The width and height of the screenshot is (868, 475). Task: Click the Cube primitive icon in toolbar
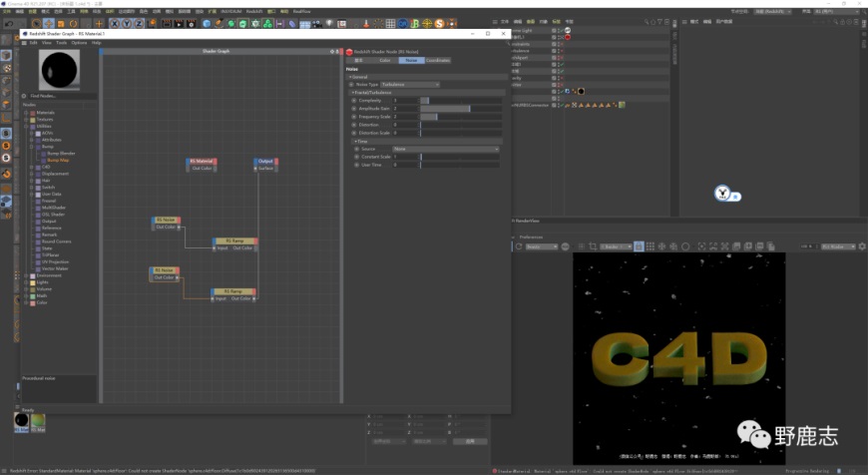[x=207, y=24]
